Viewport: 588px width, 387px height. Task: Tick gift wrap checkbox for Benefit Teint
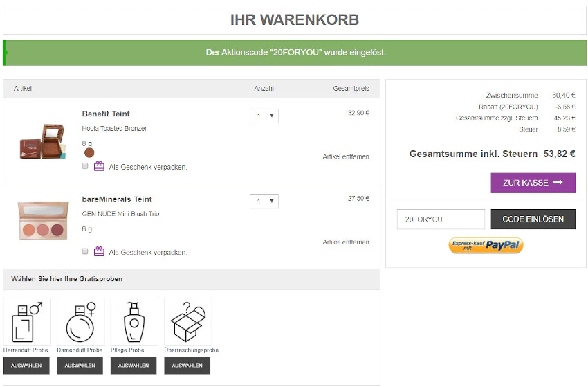point(85,166)
